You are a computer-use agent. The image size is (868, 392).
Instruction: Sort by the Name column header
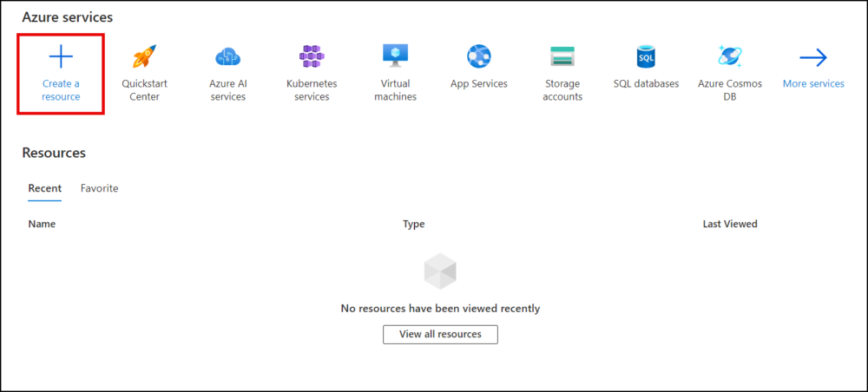(42, 224)
